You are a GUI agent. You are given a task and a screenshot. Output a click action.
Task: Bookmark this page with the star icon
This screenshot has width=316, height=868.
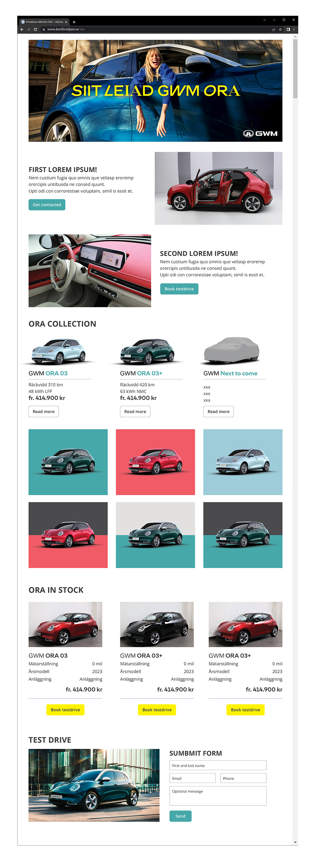pyautogui.click(x=280, y=30)
